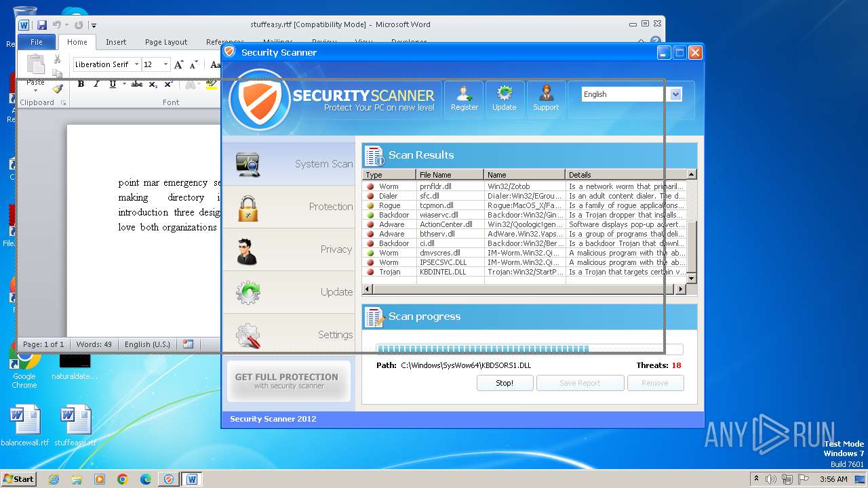Open the Update section in sidebar
This screenshot has width=868, height=488.
click(290, 292)
